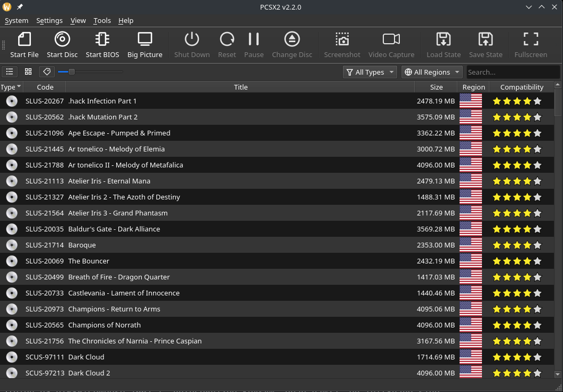Select .hack Mutation Part 2

[103, 117]
